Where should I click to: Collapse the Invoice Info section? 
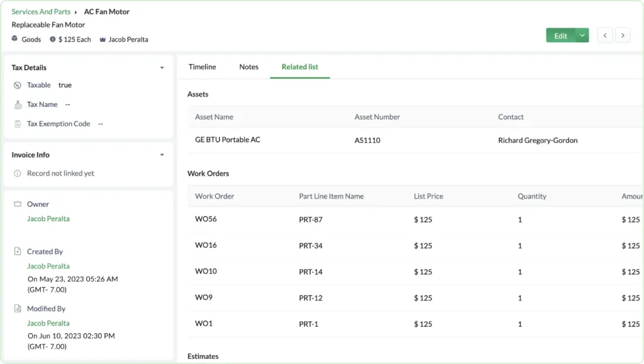(162, 155)
